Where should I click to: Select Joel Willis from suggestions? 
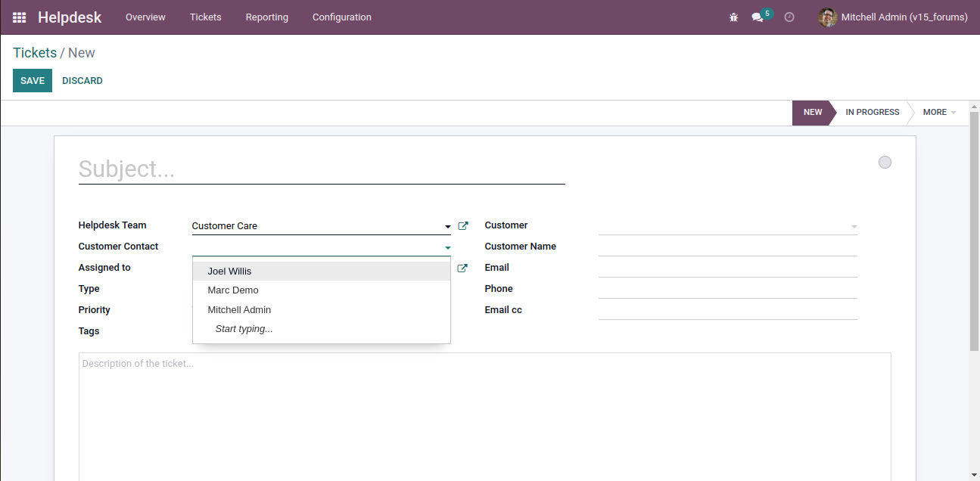pyautogui.click(x=322, y=271)
